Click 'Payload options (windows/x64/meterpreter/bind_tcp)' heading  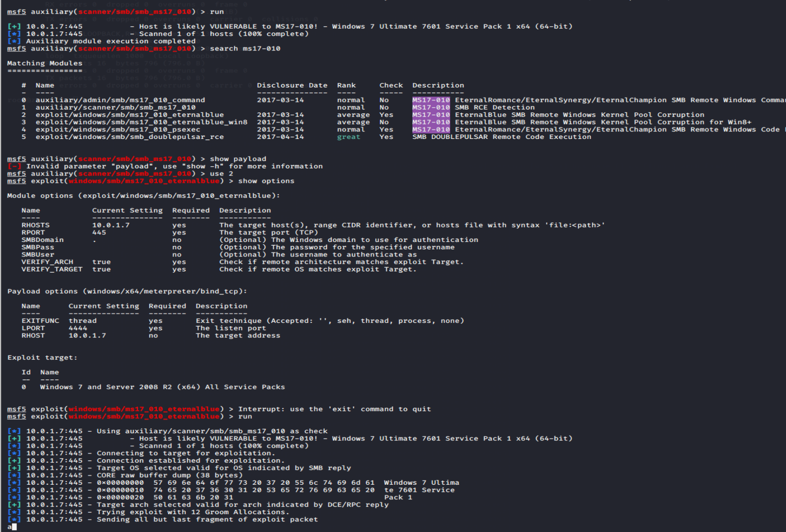pos(127,292)
